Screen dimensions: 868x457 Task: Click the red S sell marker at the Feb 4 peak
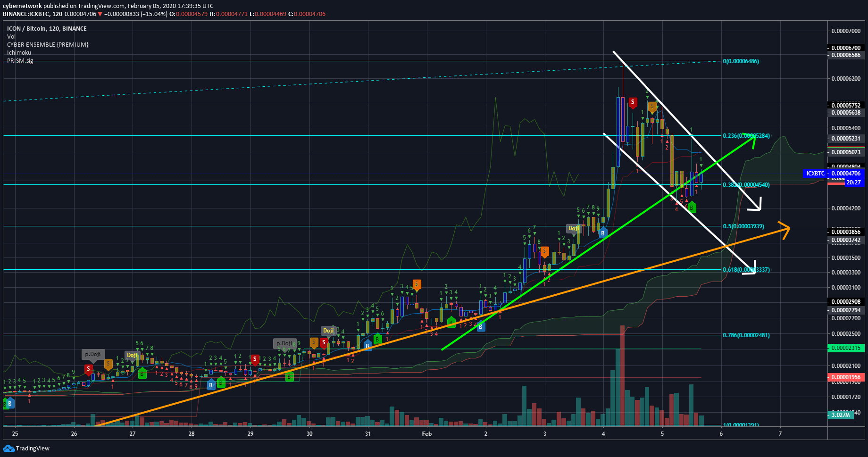click(633, 102)
